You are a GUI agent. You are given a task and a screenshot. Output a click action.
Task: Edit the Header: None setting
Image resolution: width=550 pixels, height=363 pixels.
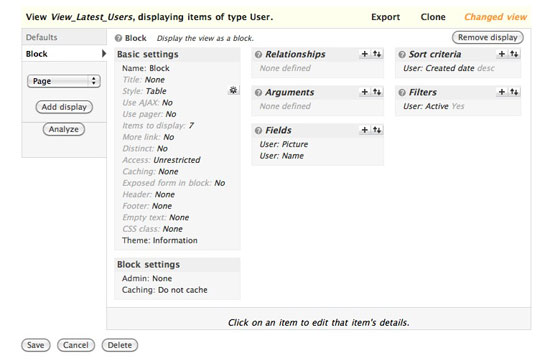tap(148, 194)
